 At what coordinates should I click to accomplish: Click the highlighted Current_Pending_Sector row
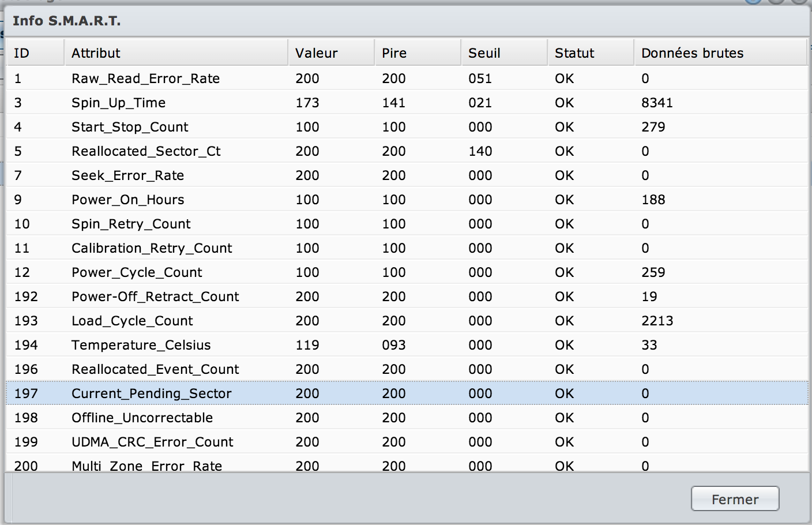tap(151, 393)
